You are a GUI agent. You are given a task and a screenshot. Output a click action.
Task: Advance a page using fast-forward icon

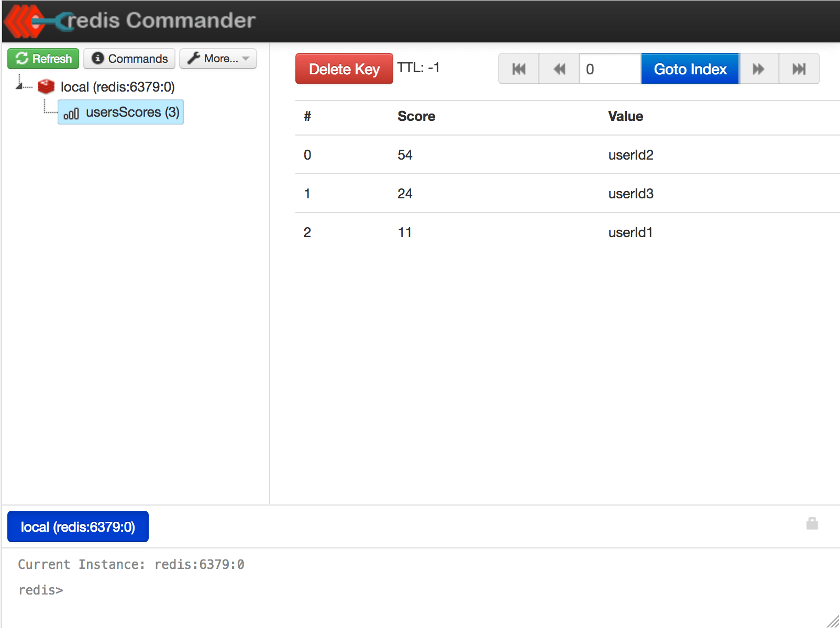758,69
